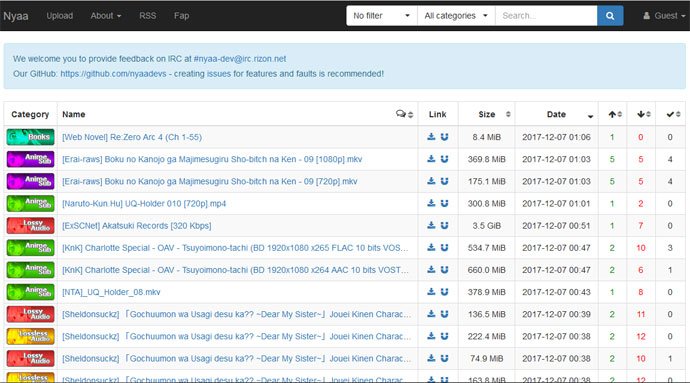Open magnet link for Charlotte Special x265 FLAC

point(444,247)
